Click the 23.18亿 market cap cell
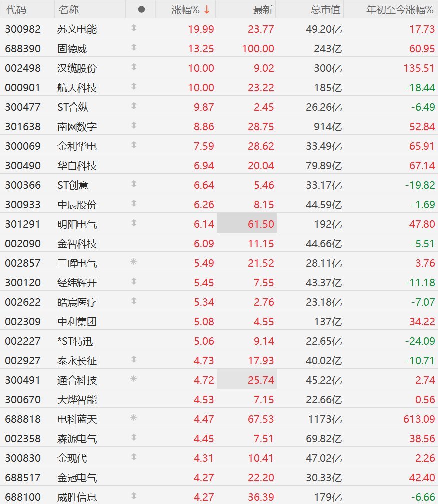438x504 pixels. tap(324, 302)
